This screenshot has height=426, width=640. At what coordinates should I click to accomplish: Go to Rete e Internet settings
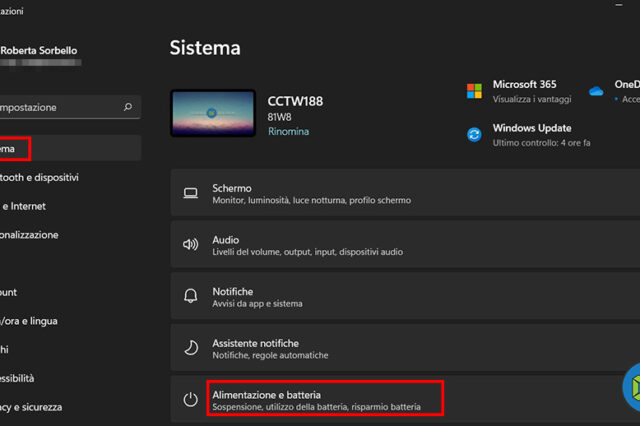pos(25,207)
